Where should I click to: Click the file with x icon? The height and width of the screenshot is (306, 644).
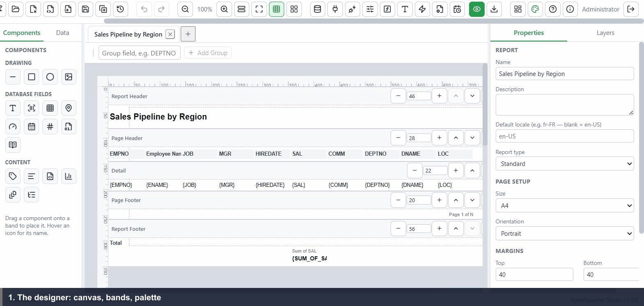[x=33, y=9]
